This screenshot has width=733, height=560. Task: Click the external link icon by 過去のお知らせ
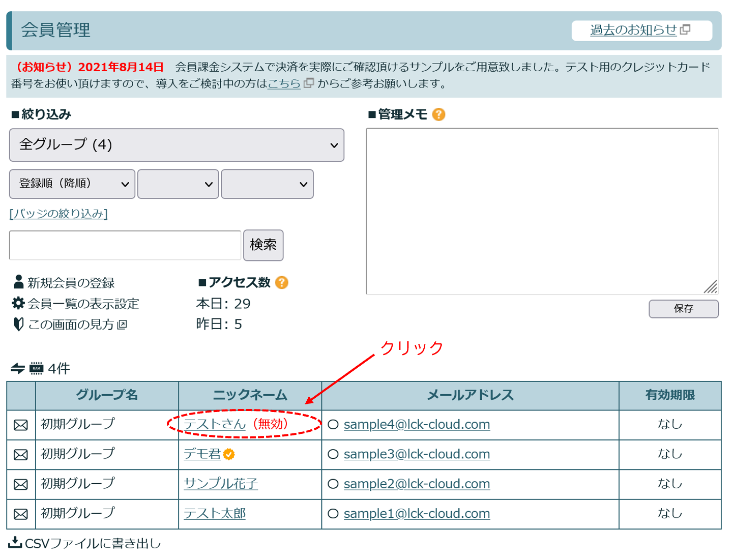685,30
